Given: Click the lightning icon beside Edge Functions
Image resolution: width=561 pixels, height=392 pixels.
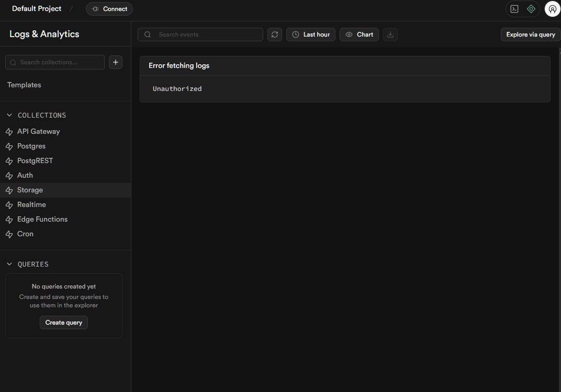Looking at the screenshot, I should 9,220.
